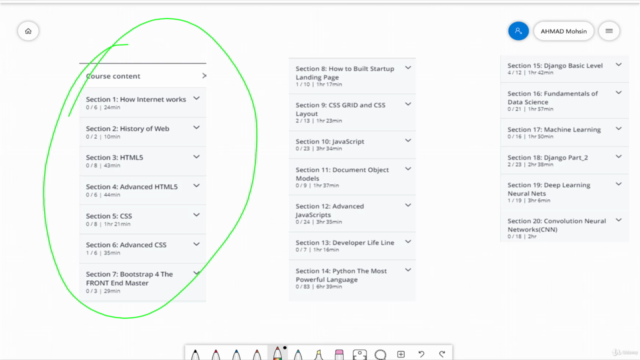
Task: Click 'Section 7: Bootstrap 4' title
Action: click(x=129, y=278)
